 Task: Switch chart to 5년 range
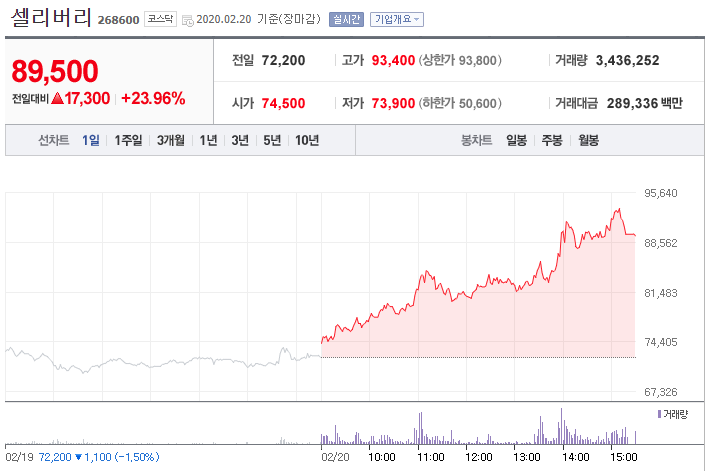272,140
